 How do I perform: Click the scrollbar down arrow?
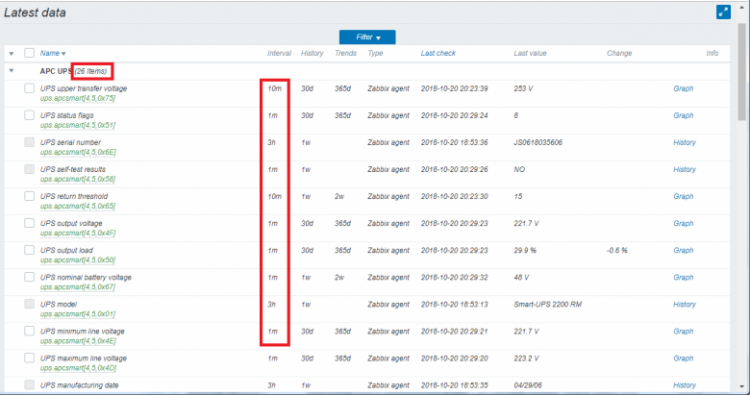pos(742,386)
